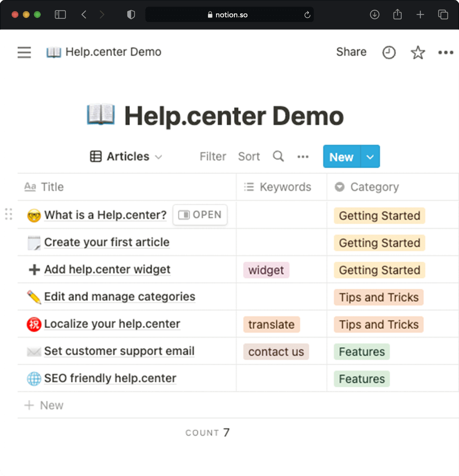Open the Sort menu

click(x=249, y=157)
